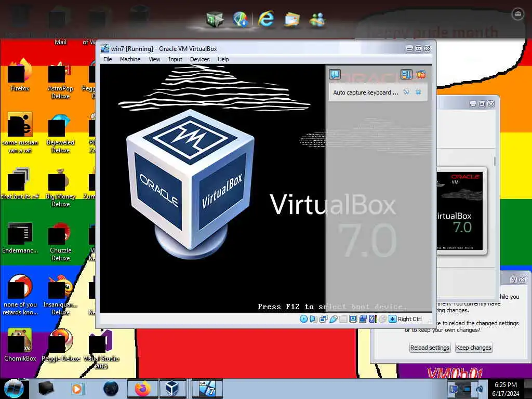
Task: Click the scrollbar in the background VirtualBox window
Action: [495, 162]
